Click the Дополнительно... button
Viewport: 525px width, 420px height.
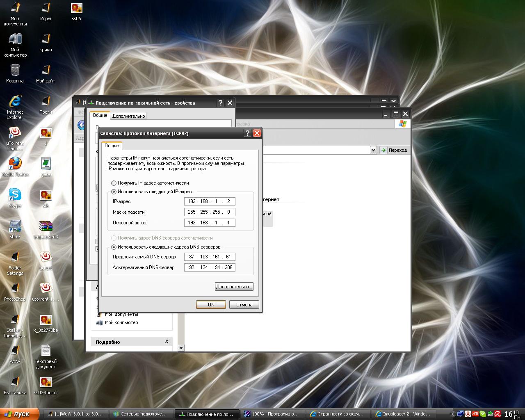click(234, 287)
